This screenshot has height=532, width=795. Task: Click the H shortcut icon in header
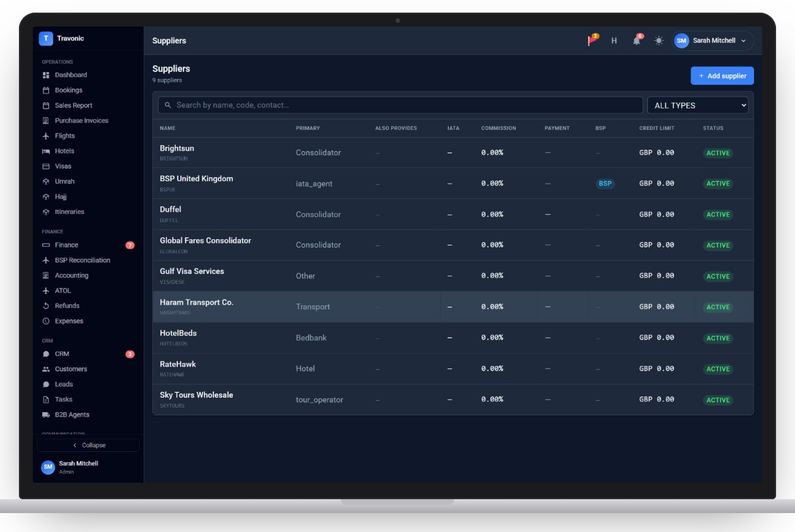614,40
